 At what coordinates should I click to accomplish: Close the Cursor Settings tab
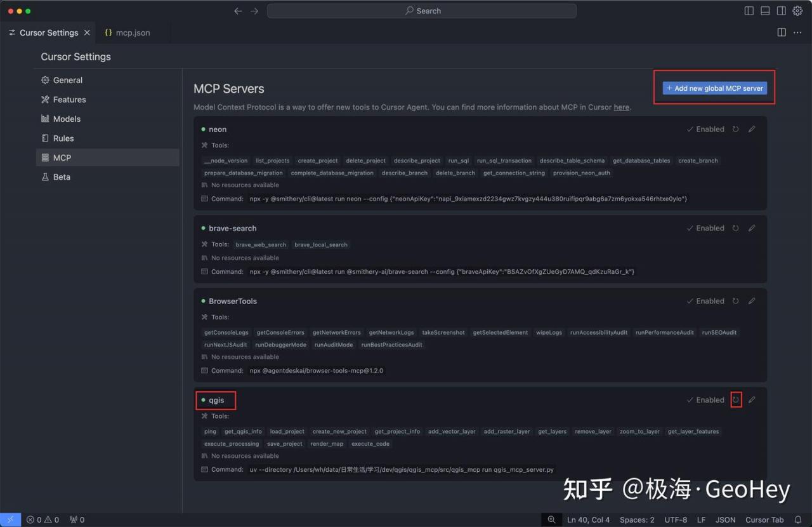click(x=88, y=32)
